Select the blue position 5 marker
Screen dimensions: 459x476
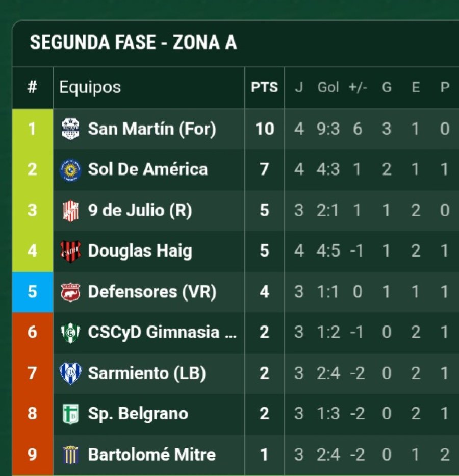pyautogui.click(x=33, y=292)
